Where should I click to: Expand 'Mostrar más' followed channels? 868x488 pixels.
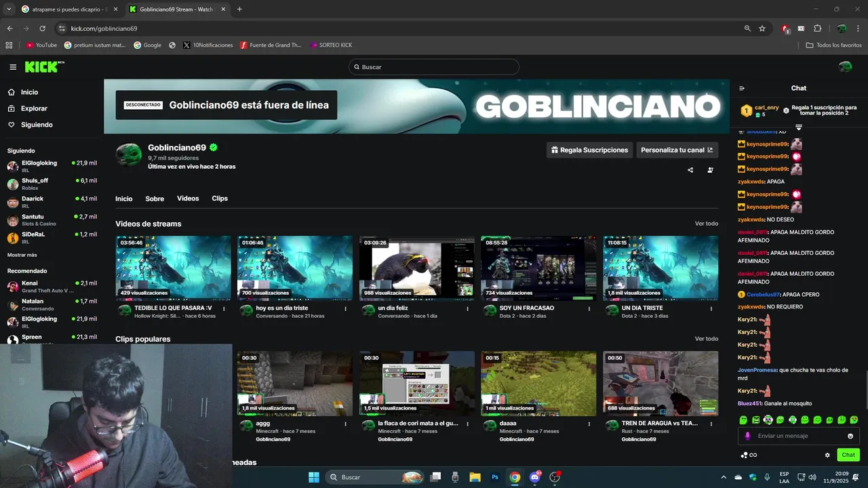pos(22,255)
